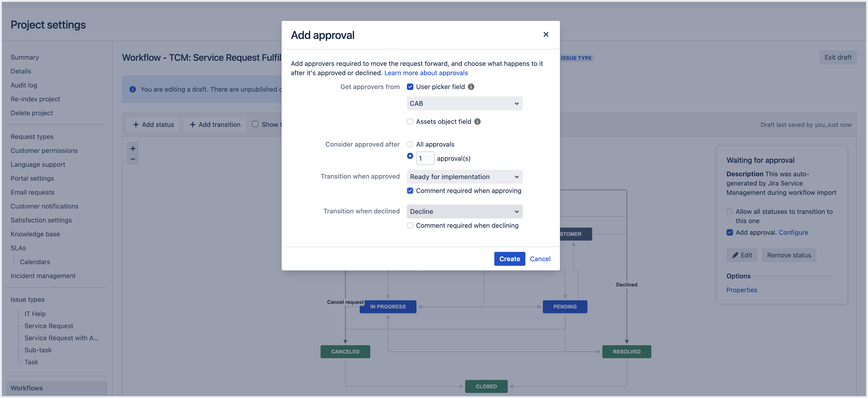Click the approvals count input field
This screenshot has width=868, height=398.
tap(425, 158)
